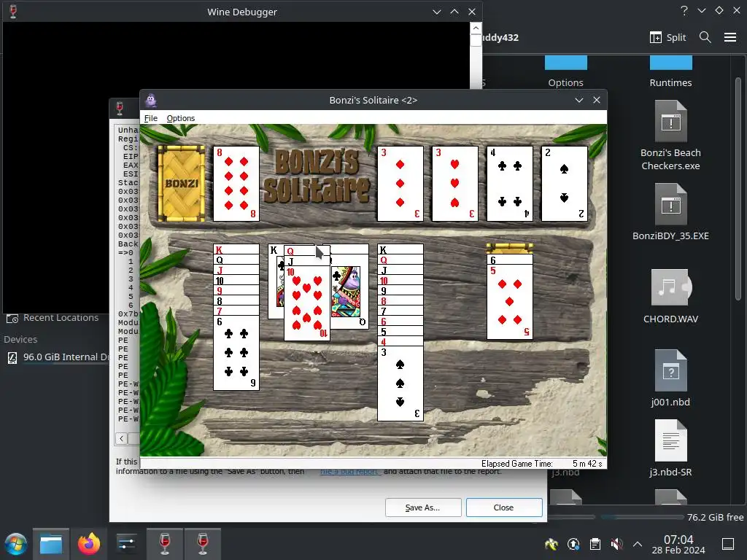Open the clock showing 07:04

pos(678,544)
